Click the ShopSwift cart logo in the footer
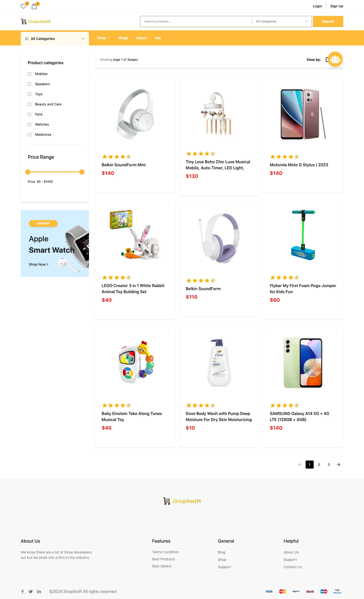 (167, 501)
